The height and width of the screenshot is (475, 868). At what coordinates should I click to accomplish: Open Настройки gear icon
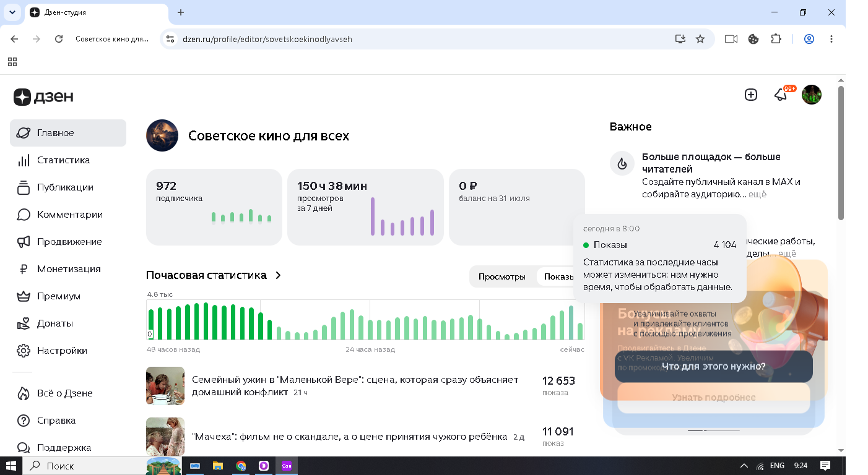(24, 351)
